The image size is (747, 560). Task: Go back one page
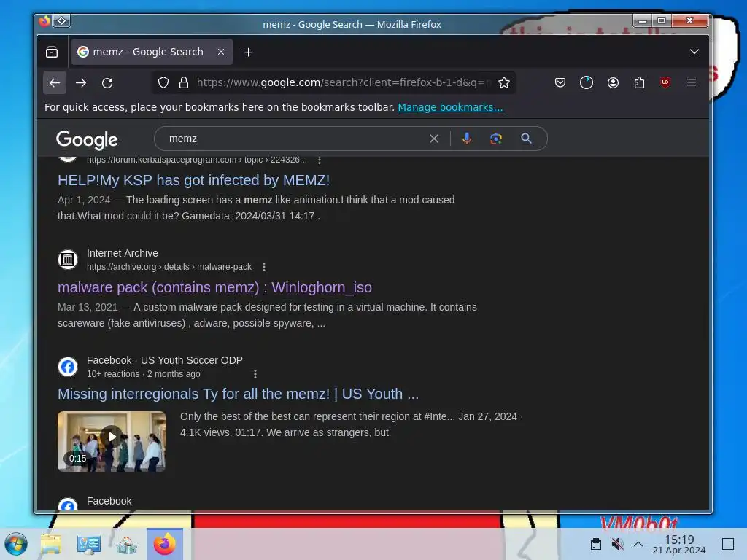coord(55,83)
